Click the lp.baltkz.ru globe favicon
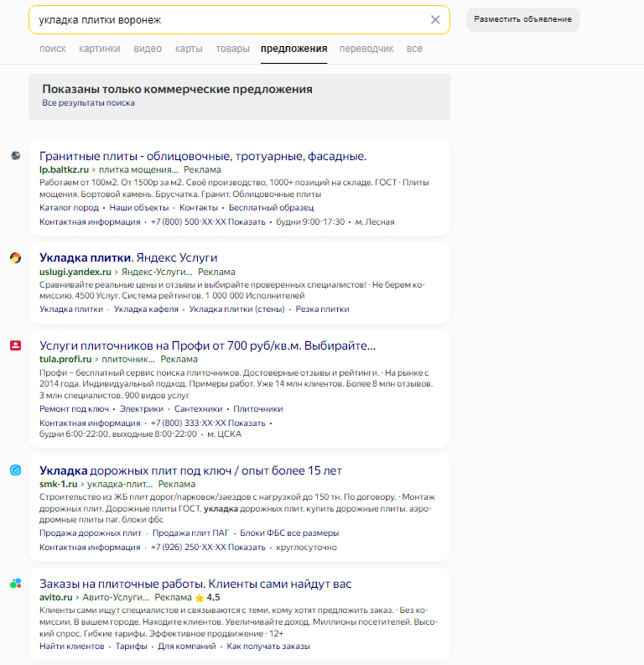The width and height of the screenshot is (644, 665). [16, 156]
